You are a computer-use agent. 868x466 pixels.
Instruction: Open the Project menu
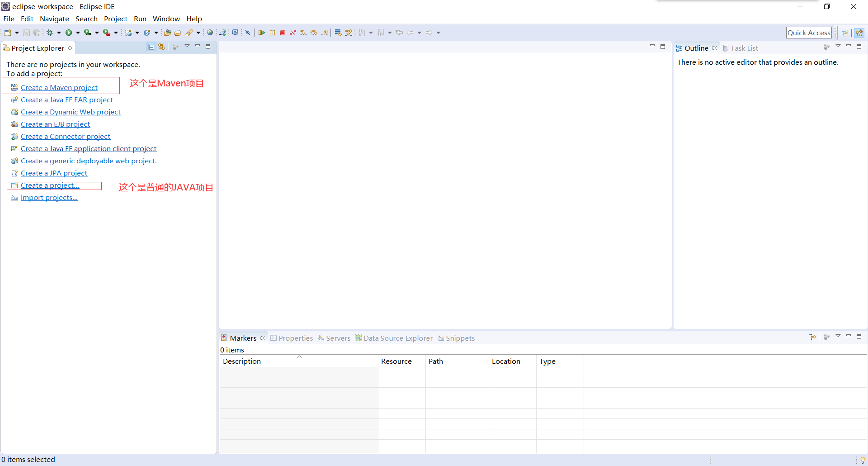tap(116, 19)
